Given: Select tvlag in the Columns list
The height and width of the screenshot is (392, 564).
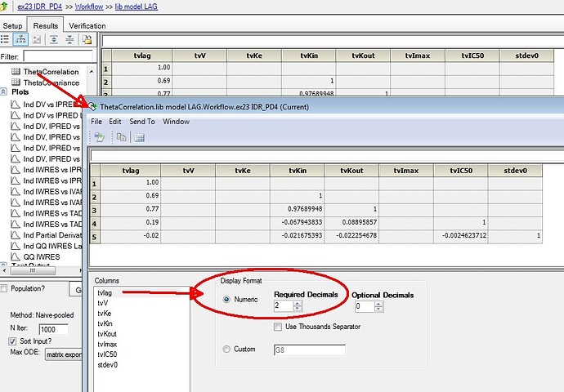Looking at the screenshot, I should (105, 292).
